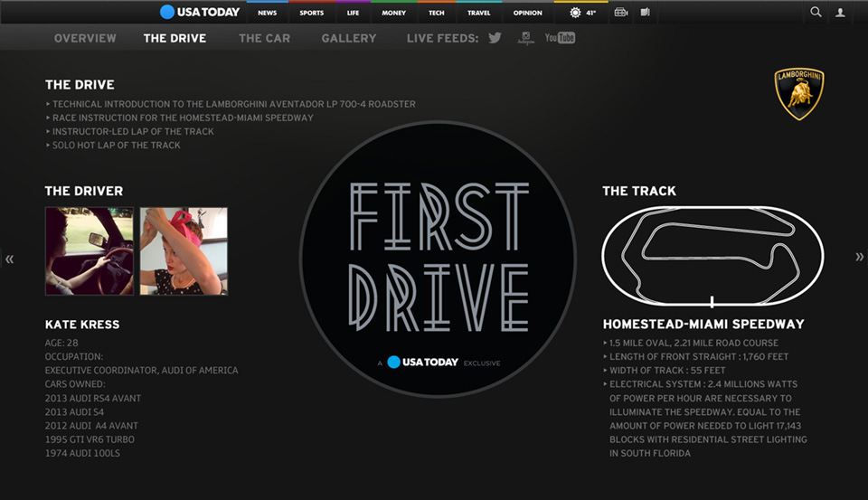Select The Drive tab

(175, 38)
